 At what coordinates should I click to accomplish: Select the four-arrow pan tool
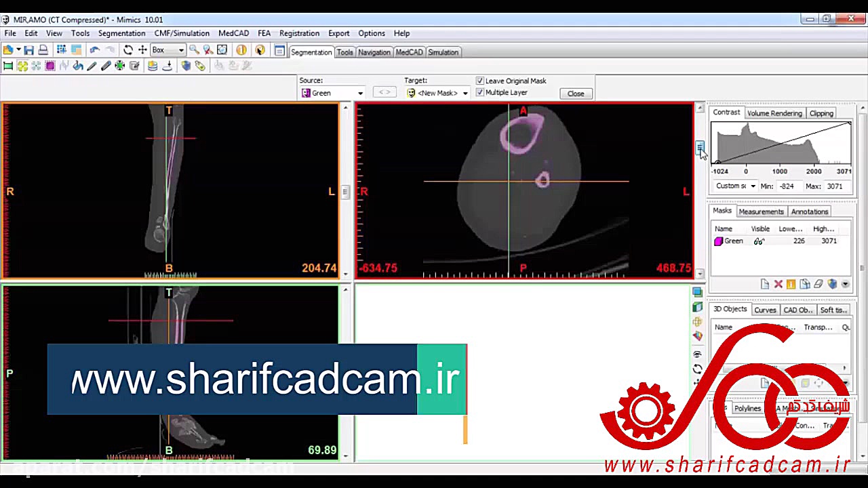(142, 50)
